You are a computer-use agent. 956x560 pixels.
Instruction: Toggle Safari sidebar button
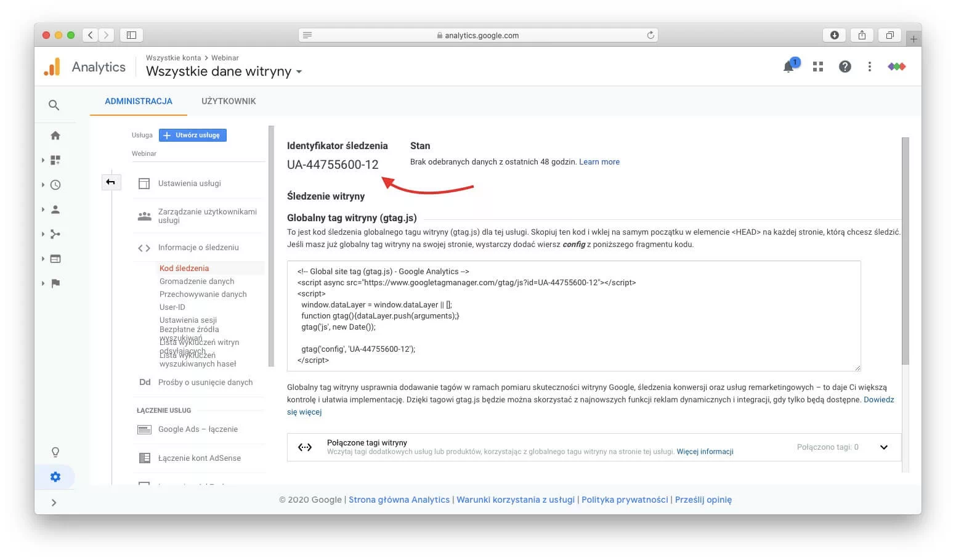tap(131, 35)
